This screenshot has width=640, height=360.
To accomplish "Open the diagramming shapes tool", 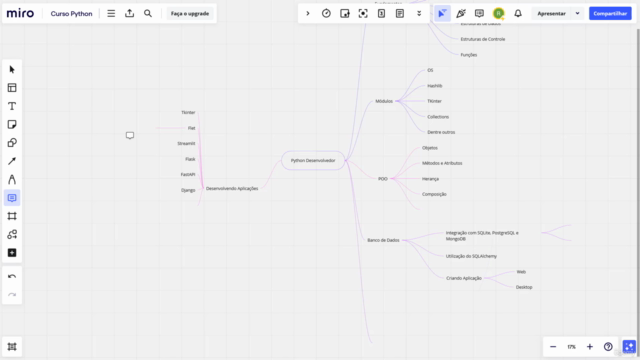I will point(12,234).
